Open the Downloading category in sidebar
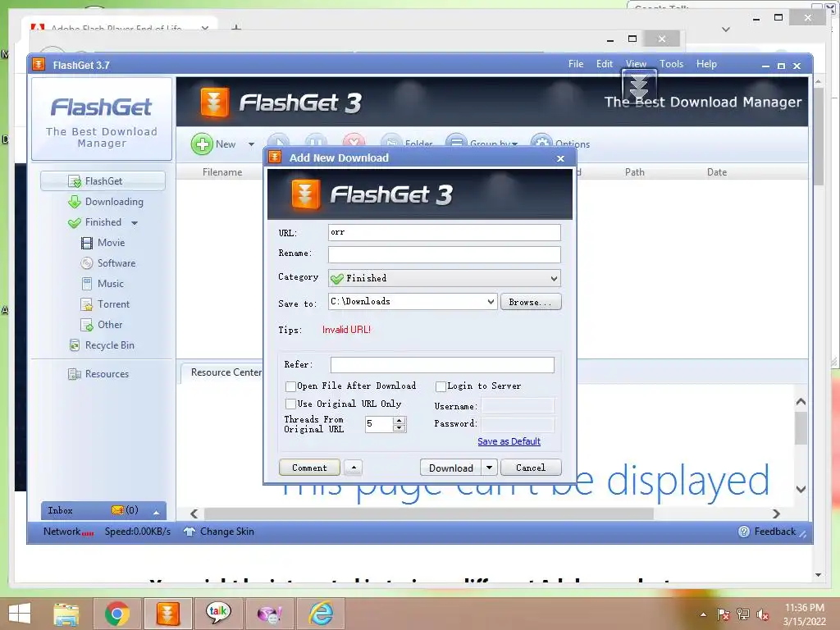This screenshot has width=840, height=630. click(x=106, y=202)
